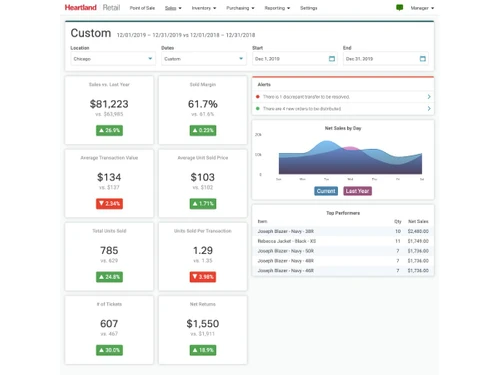This screenshot has width=500, height=375.
Task: Expand the Location dropdown showing Chicago
Action: coord(113,59)
